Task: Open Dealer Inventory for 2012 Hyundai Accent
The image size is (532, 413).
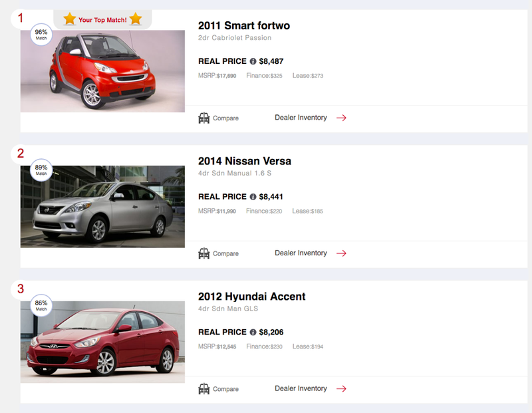Action: click(301, 388)
